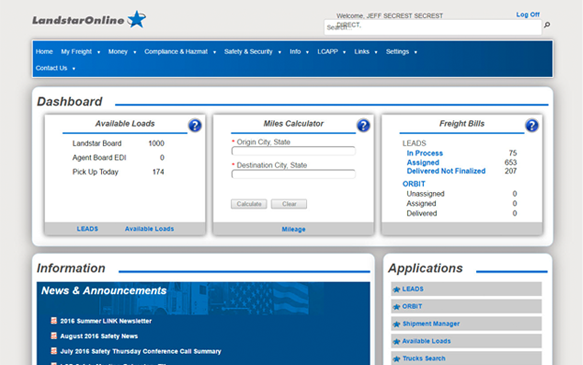
Task: Open the Delivered Not Finalized link
Action: tap(446, 171)
